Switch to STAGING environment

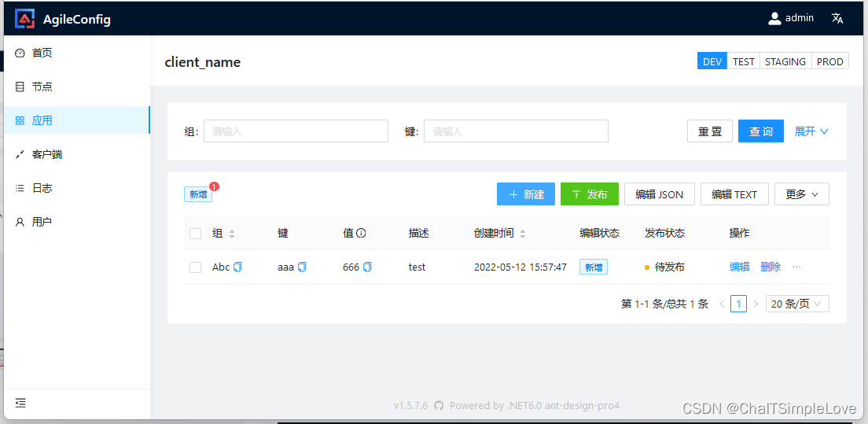click(x=785, y=61)
